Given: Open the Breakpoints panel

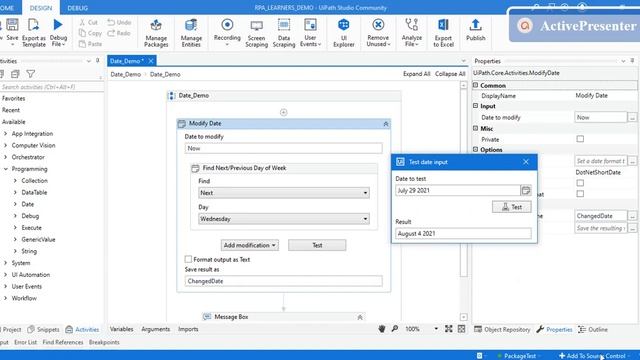Looking at the screenshot, I should [104, 342].
